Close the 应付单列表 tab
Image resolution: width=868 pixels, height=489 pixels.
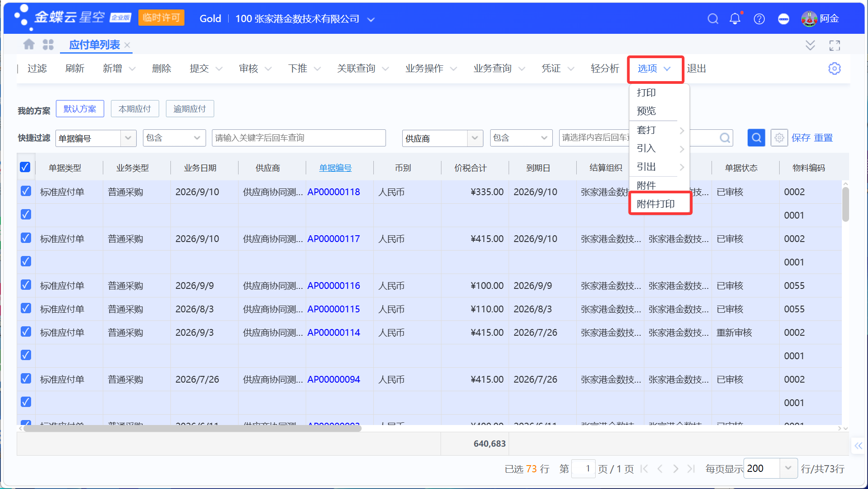pos(127,45)
